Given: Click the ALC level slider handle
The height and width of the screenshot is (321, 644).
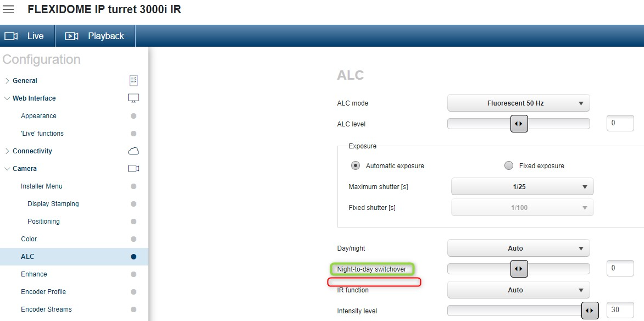Looking at the screenshot, I should 519,124.
